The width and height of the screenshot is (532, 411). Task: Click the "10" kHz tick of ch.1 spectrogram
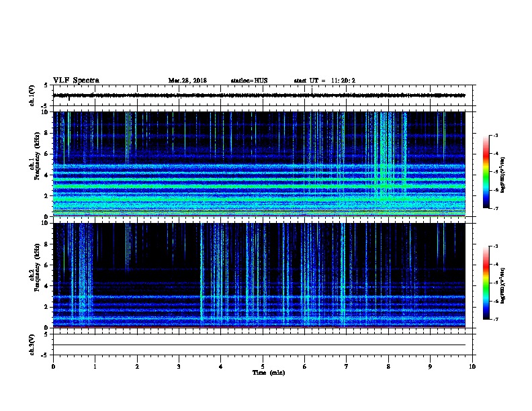tap(46, 112)
